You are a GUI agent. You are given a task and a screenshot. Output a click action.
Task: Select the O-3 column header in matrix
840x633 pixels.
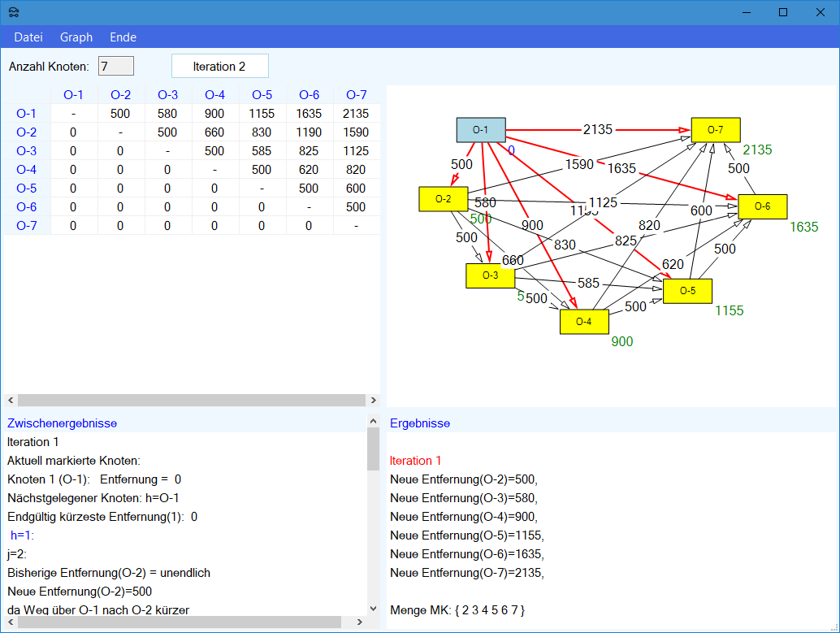[167, 95]
